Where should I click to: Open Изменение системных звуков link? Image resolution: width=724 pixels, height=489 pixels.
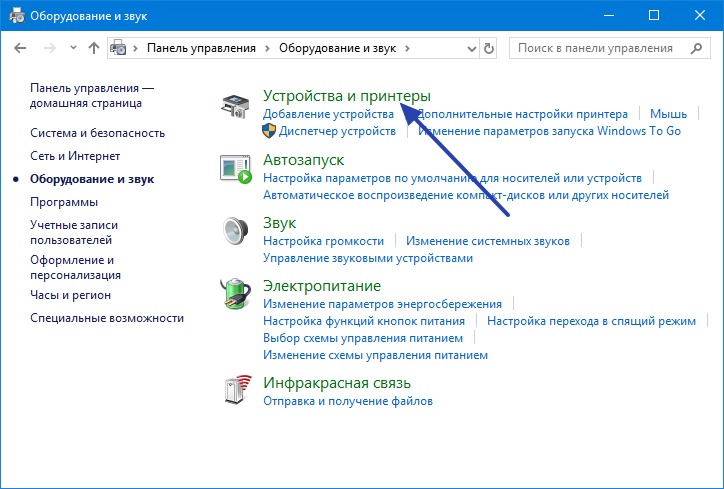coord(488,241)
